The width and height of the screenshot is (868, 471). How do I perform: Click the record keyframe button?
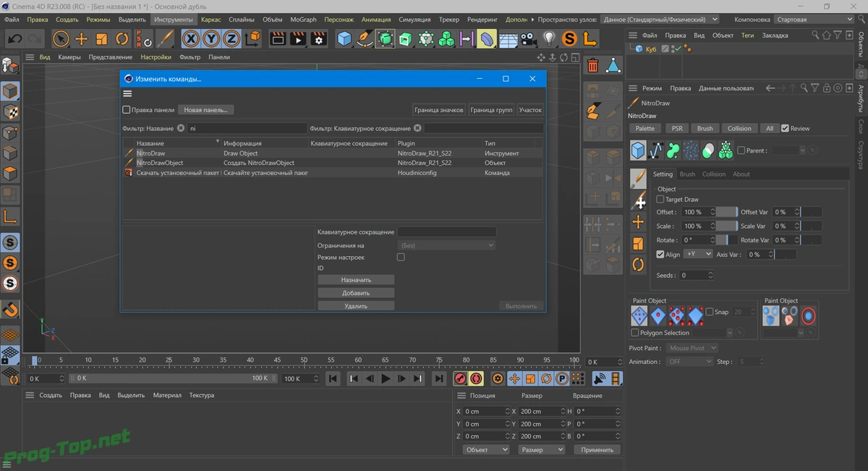tap(460, 378)
